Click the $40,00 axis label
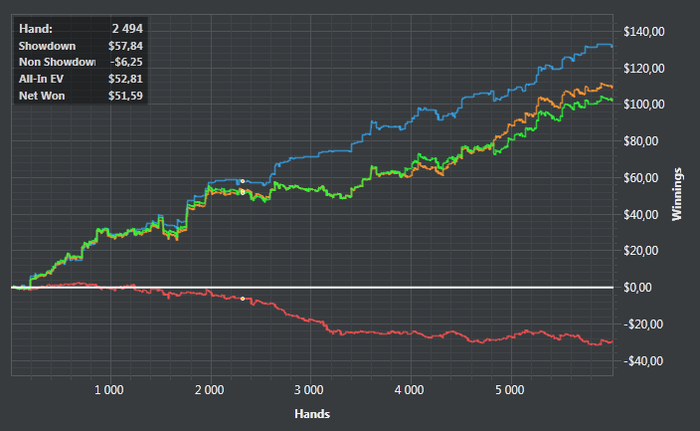 (641, 214)
